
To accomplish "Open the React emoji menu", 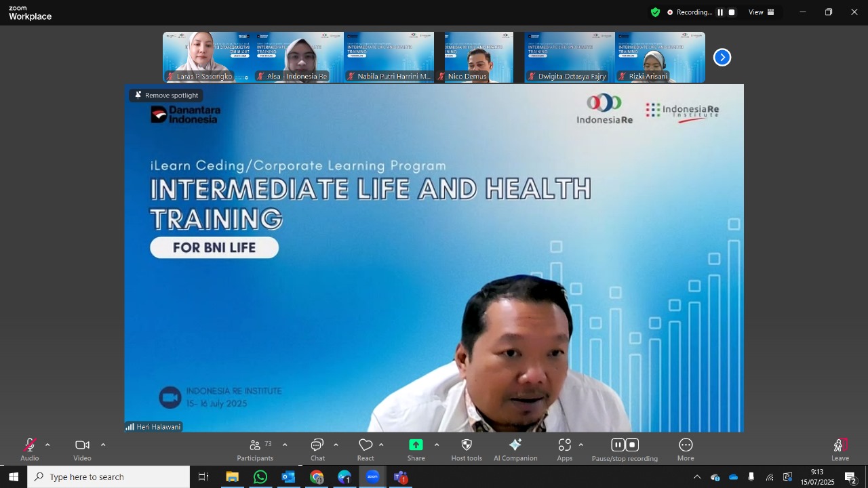I will pyautogui.click(x=366, y=450).
